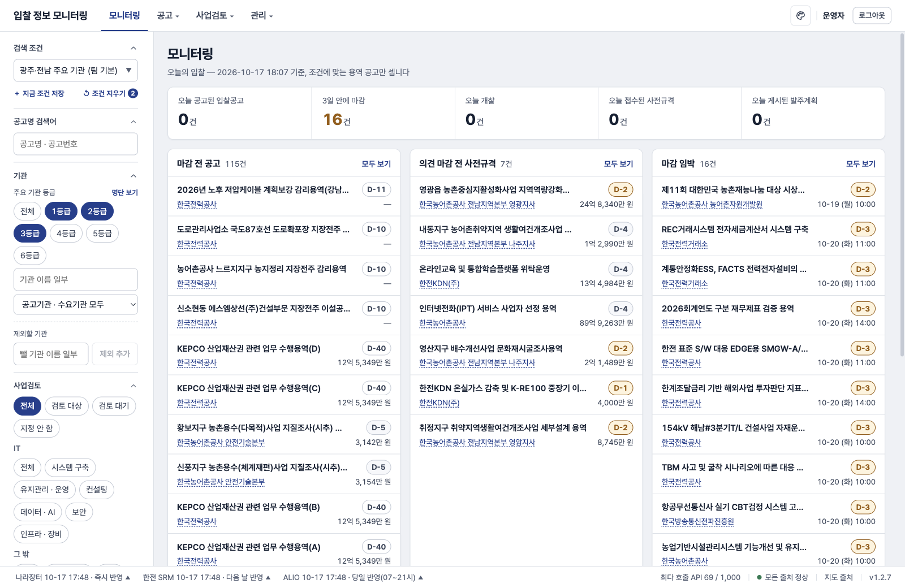Open the 오늘 개찰 stat card
The image size is (905, 588).
(527, 113)
